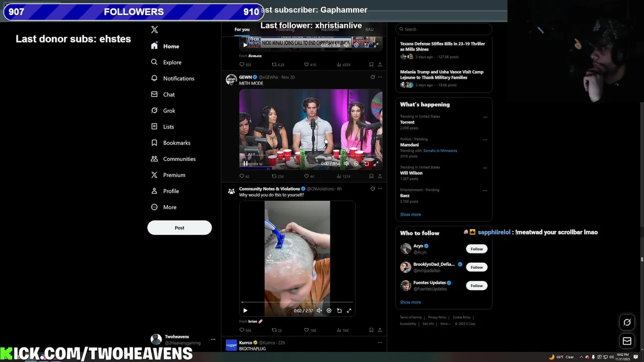Image resolution: width=644 pixels, height=362 pixels.
Task: Open Somalis in Minnesota trending link
Action: pos(440,151)
